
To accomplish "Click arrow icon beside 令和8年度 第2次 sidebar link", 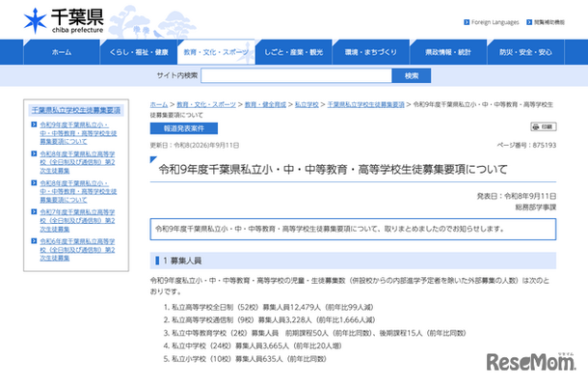I will 34,153.
